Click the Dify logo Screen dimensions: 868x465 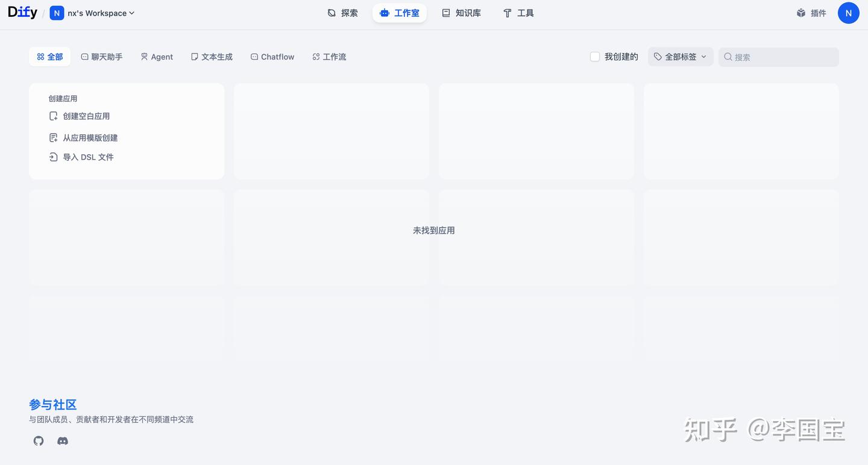click(x=22, y=13)
